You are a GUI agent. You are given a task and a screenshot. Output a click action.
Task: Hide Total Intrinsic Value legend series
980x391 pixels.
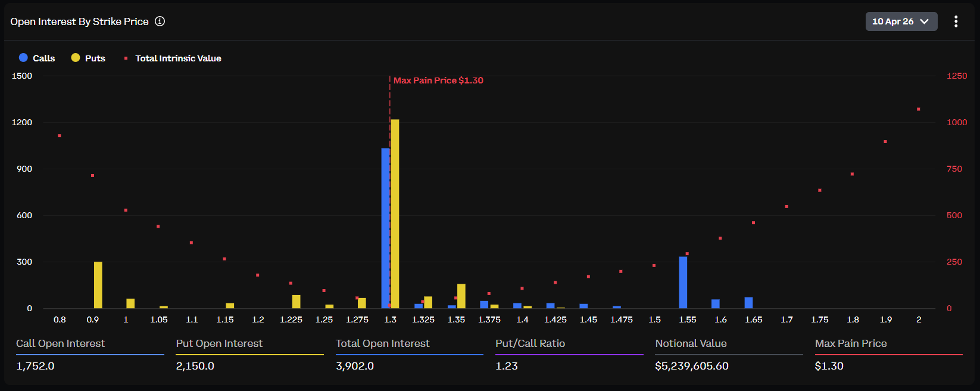pos(178,58)
